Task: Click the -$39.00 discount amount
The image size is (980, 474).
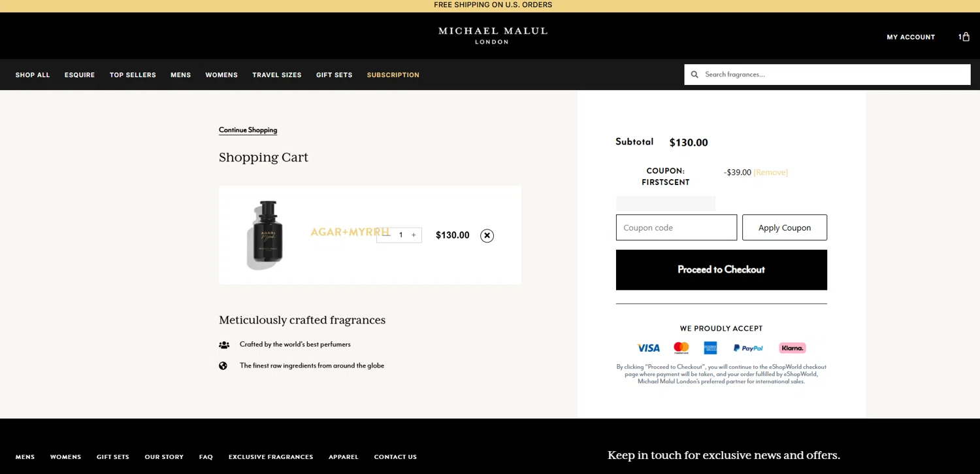Action: click(x=738, y=173)
